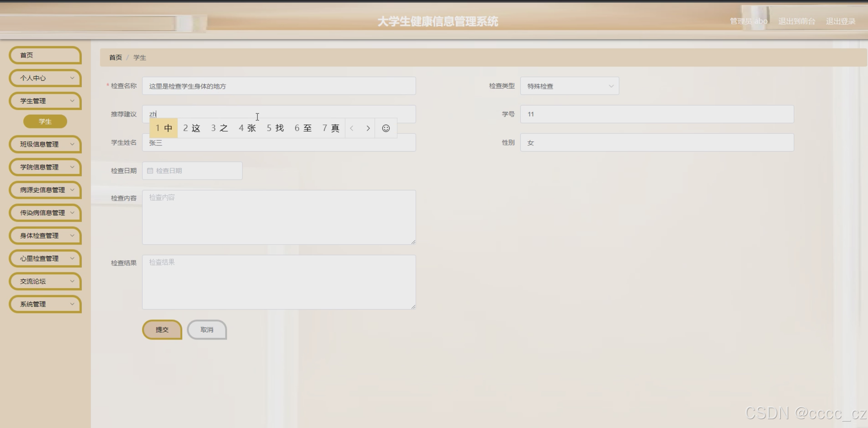Expand the 系统管理 menu chevron
The image size is (868, 428).
tap(72, 304)
